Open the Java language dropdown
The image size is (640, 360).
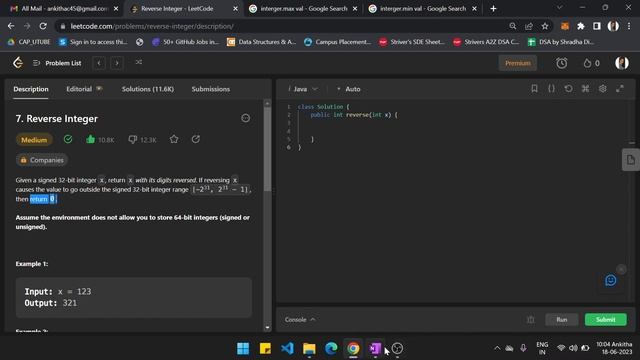302,89
